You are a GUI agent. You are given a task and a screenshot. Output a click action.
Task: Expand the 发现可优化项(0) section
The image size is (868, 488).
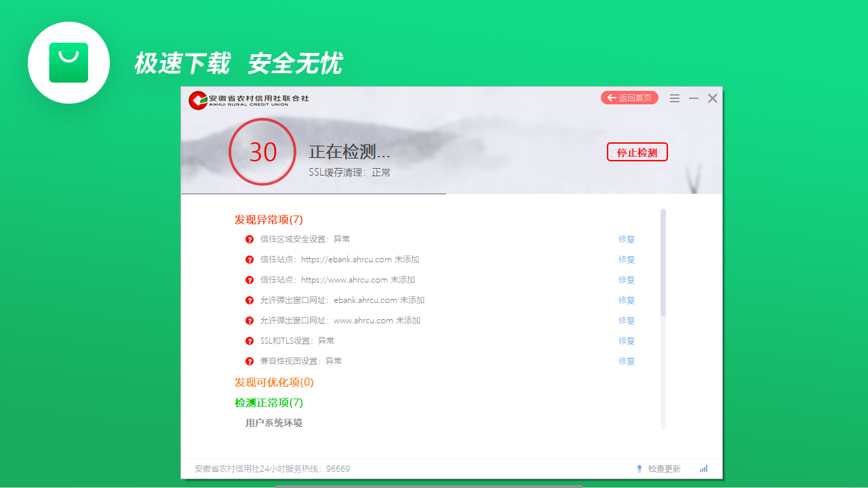274,382
